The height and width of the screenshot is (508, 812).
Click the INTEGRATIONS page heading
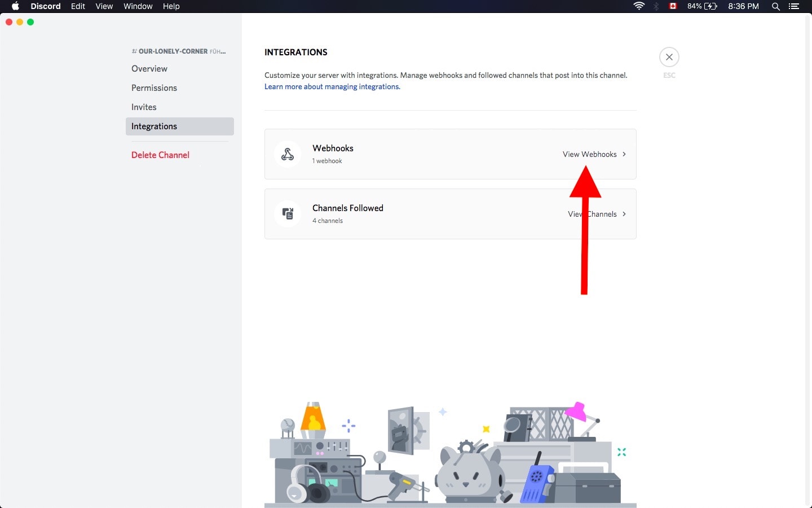point(296,52)
